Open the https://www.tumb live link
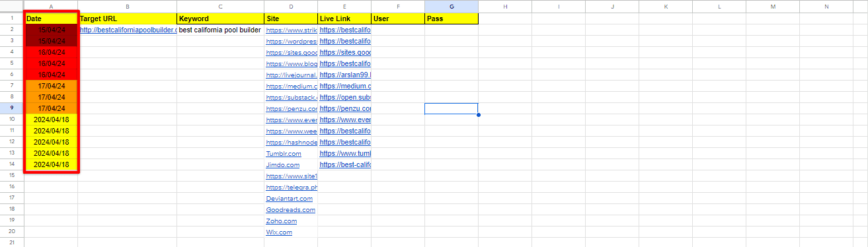Viewport: 868px width, 247px height. [x=345, y=154]
